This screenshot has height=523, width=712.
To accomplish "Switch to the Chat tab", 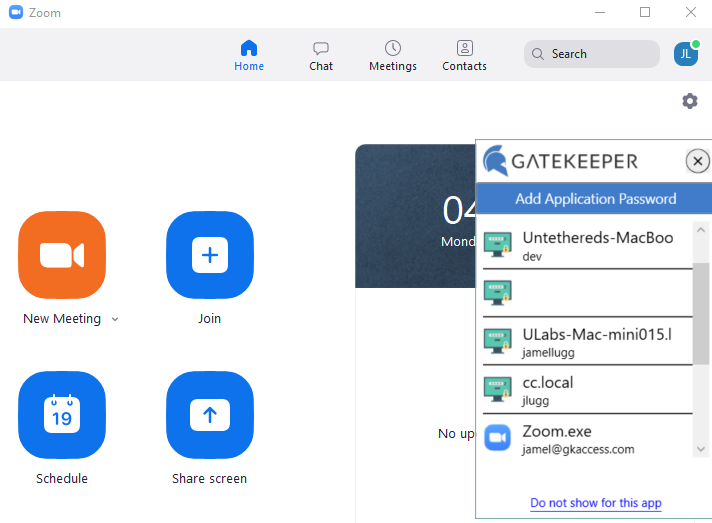I will point(321,55).
